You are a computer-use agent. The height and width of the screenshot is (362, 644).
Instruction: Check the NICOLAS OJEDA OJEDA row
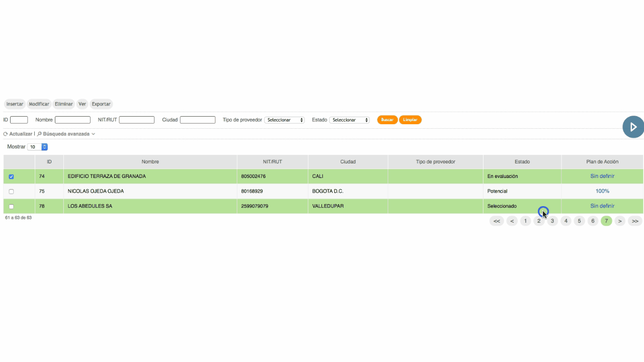[x=12, y=192]
